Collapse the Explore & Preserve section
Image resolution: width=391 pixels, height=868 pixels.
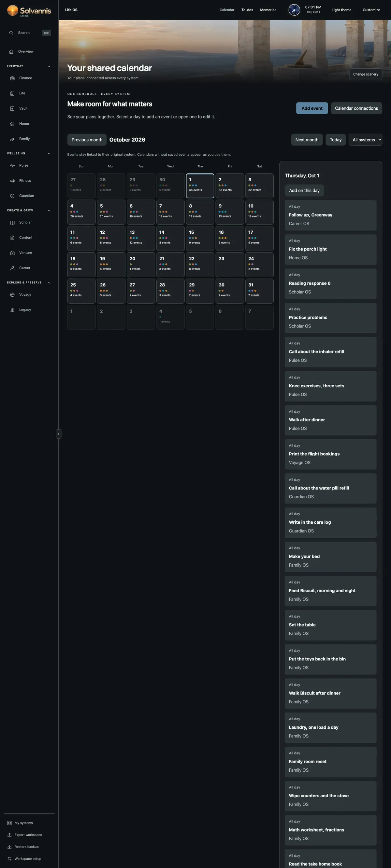click(x=49, y=282)
